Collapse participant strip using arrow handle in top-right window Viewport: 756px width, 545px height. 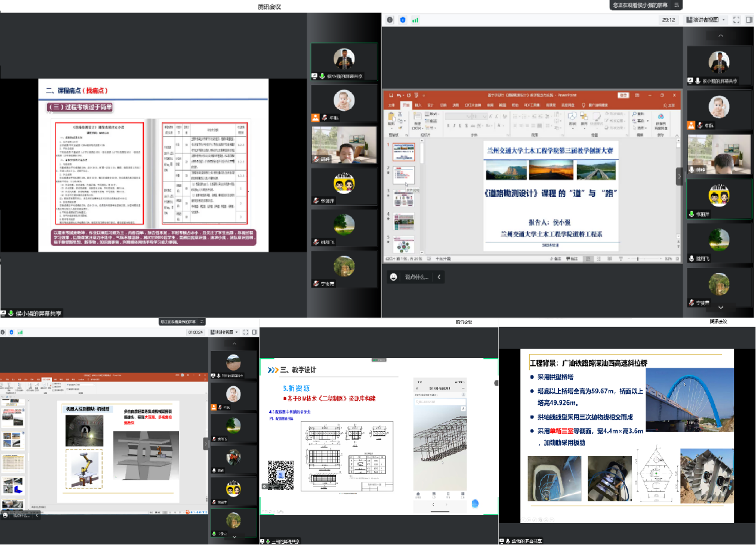pyautogui.click(x=678, y=176)
